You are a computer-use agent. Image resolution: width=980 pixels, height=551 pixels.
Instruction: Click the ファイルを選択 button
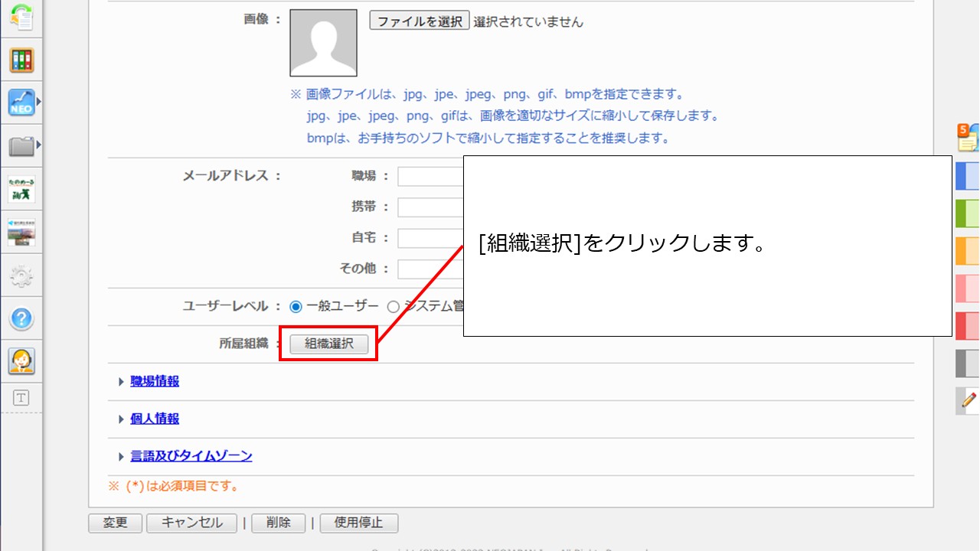(420, 21)
